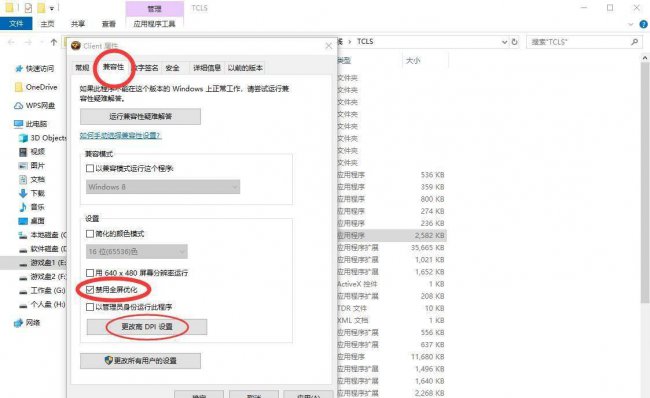650x398 pixels.
Task: Click the back arrow in Explorer navigation
Action: click(x=12, y=42)
